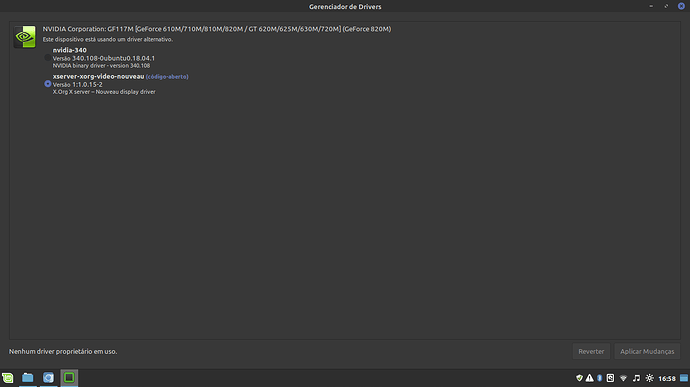
Task: Click the warning triangle tray icon
Action: tap(590, 378)
